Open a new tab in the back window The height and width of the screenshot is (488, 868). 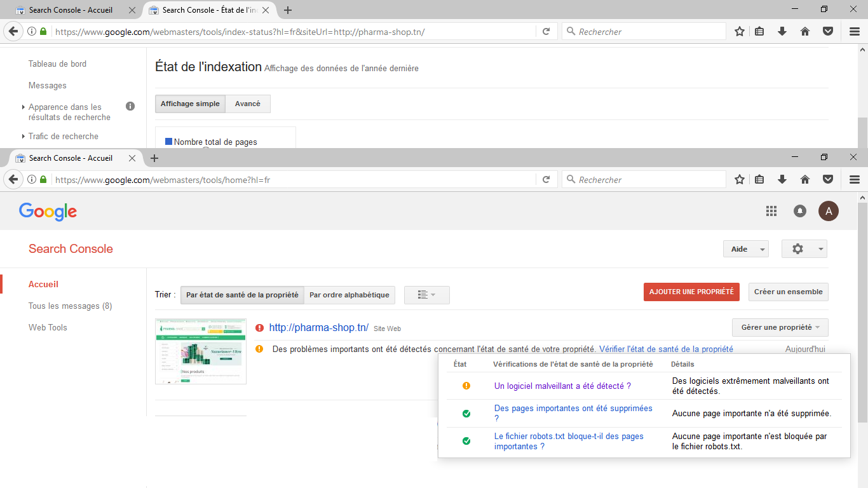[x=288, y=10]
